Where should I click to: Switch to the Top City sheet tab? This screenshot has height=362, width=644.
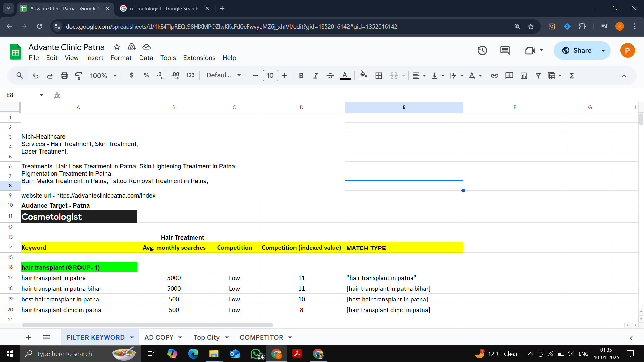click(x=206, y=337)
